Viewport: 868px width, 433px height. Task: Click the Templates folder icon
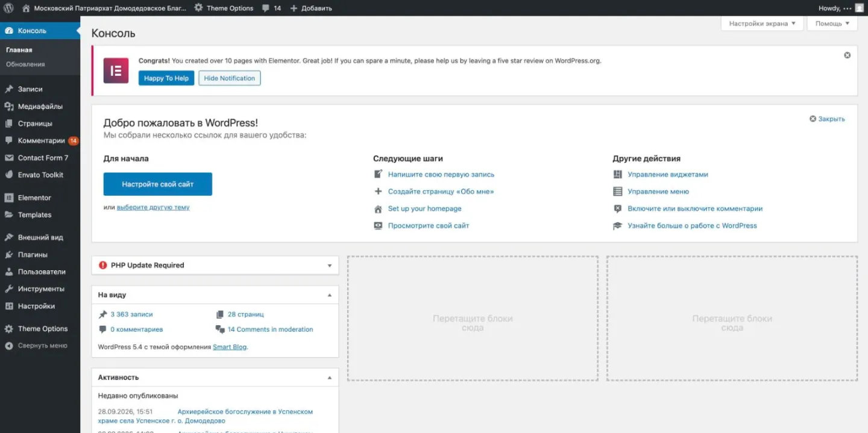point(8,215)
